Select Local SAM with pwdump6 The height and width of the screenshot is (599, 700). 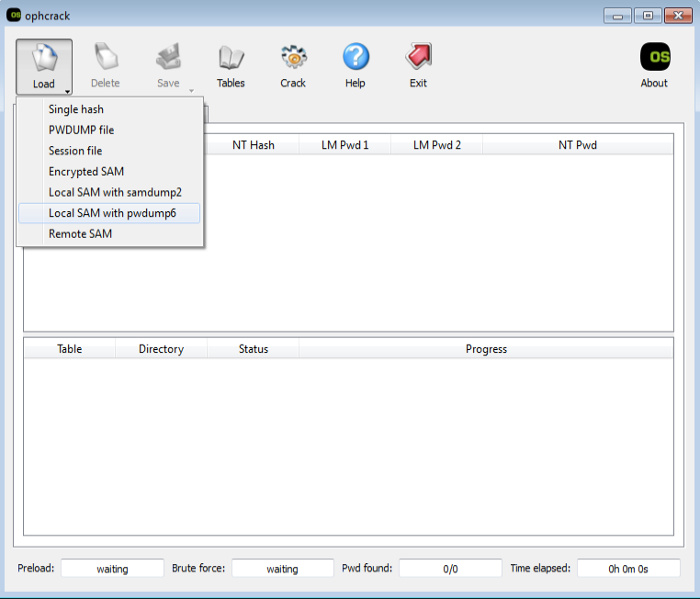112,213
